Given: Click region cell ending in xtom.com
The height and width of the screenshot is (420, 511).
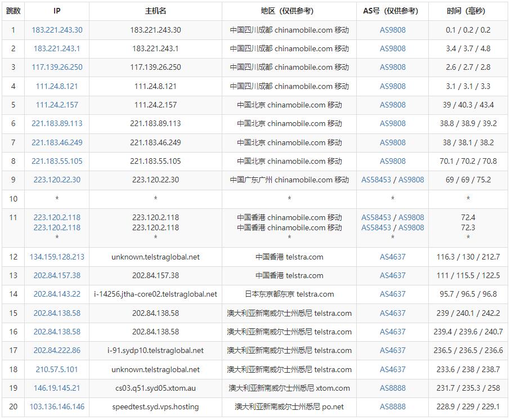Looking at the screenshot, I should [289, 388].
